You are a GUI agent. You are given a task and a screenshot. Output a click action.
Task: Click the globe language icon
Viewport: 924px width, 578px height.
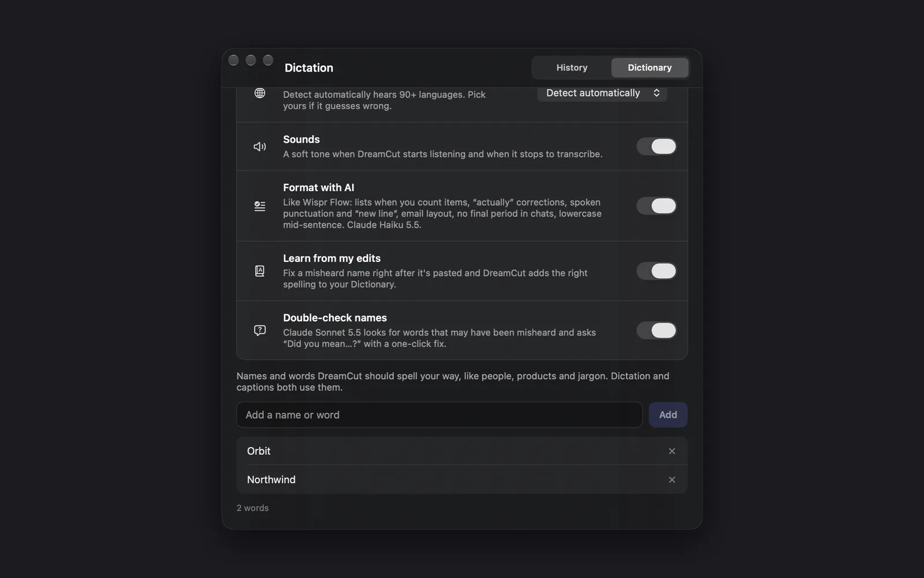(x=260, y=93)
